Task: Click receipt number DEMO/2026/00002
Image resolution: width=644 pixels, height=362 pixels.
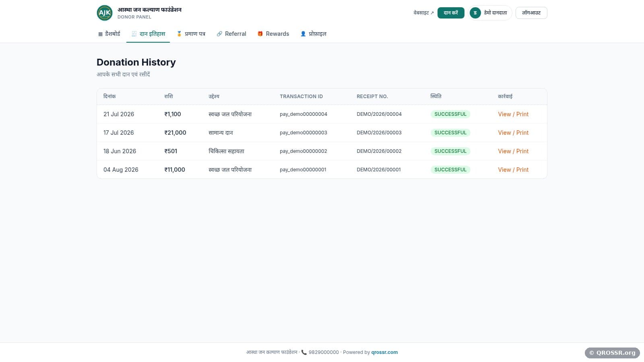Action: coord(379,151)
